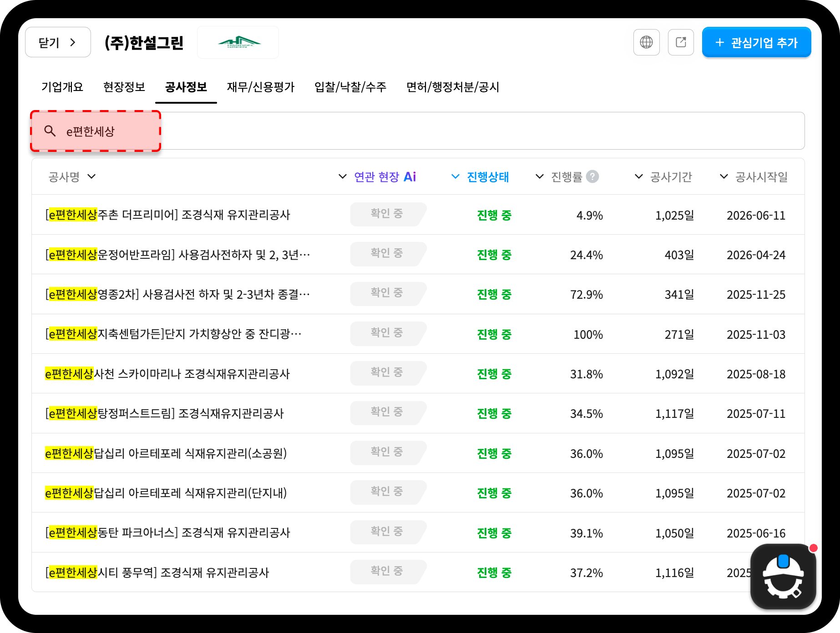Viewport: 840px width, 633px height.
Task: Switch to the 기업개요 tab
Action: tap(62, 87)
